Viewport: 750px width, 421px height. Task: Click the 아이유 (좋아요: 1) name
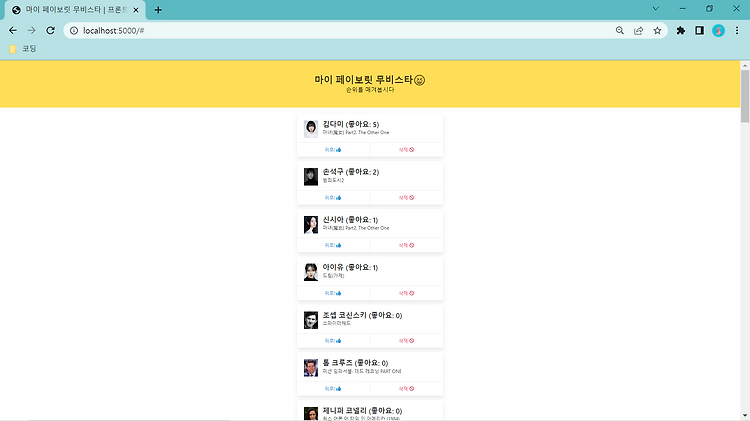[x=350, y=267]
